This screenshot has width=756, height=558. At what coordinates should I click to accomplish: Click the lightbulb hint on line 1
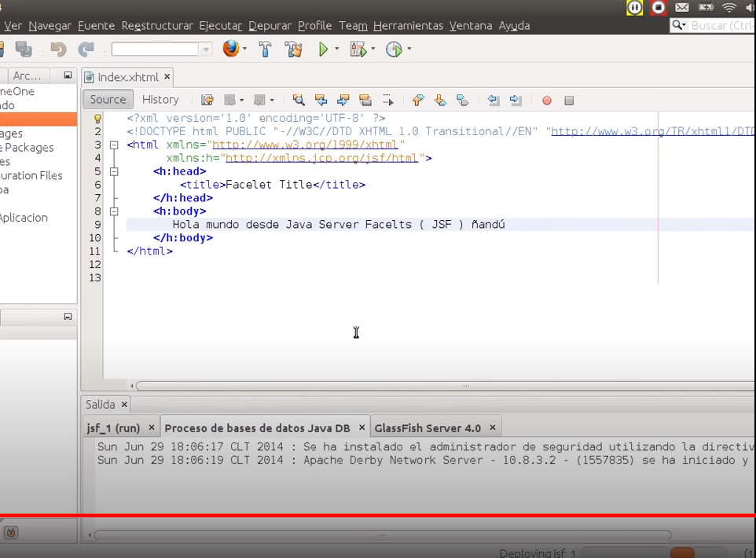[x=97, y=118]
